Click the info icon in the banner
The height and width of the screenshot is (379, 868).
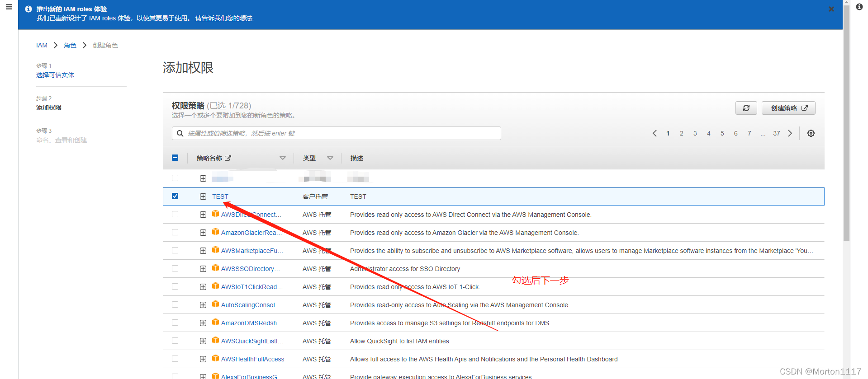[x=28, y=9]
